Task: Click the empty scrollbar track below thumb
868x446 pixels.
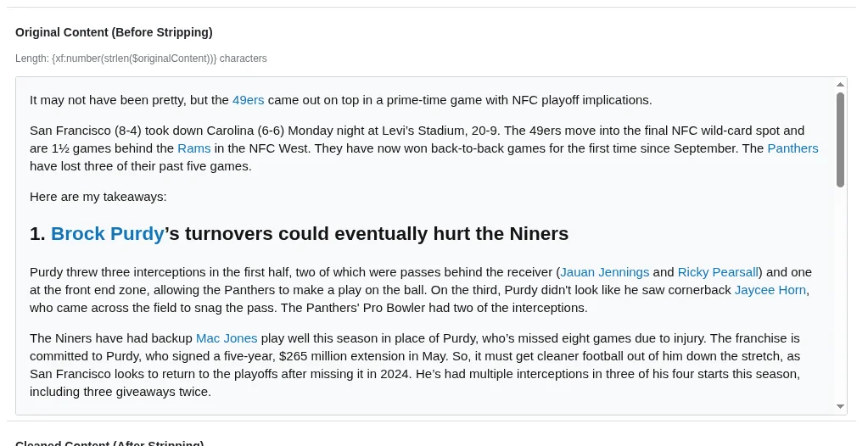Action: (x=840, y=297)
